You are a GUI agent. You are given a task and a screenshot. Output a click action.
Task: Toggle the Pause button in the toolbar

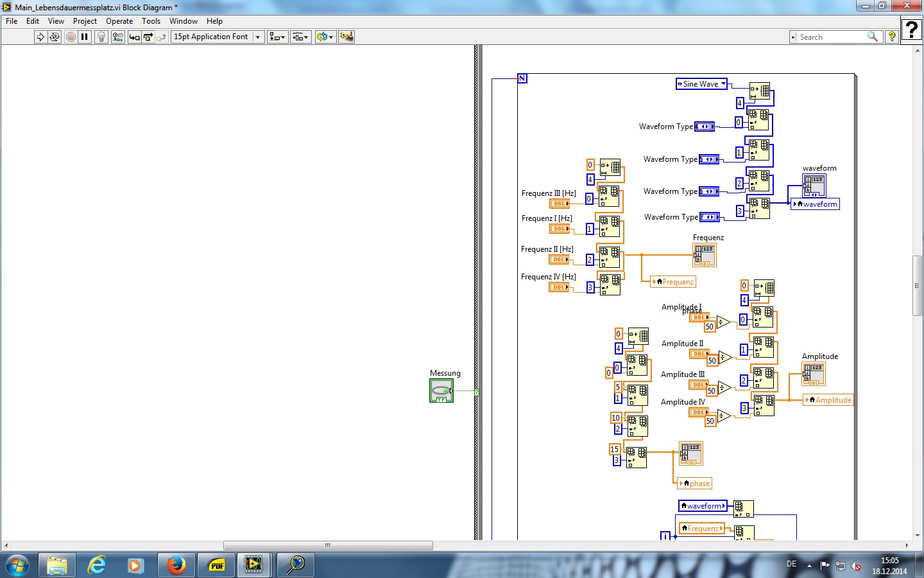[84, 37]
